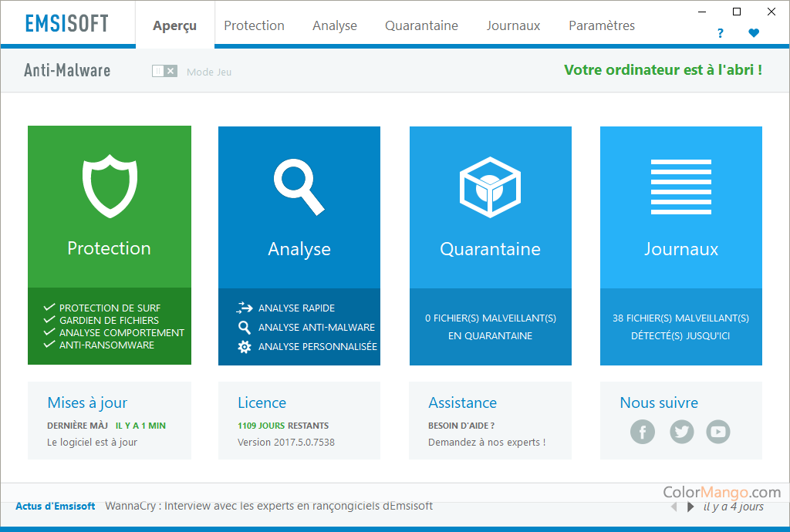Click the Journaux list lines icon
The width and height of the screenshot is (790, 532).
[680, 187]
